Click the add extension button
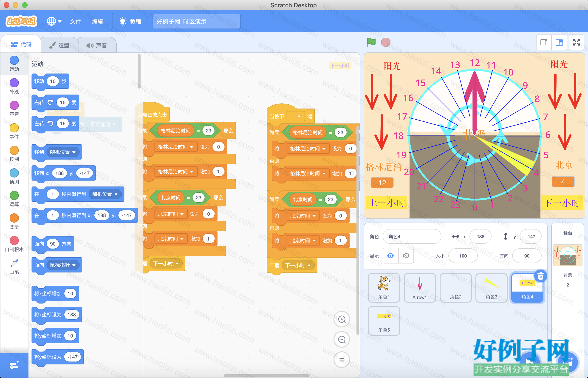The width and height of the screenshot is (588, 378). pos(14,366)
